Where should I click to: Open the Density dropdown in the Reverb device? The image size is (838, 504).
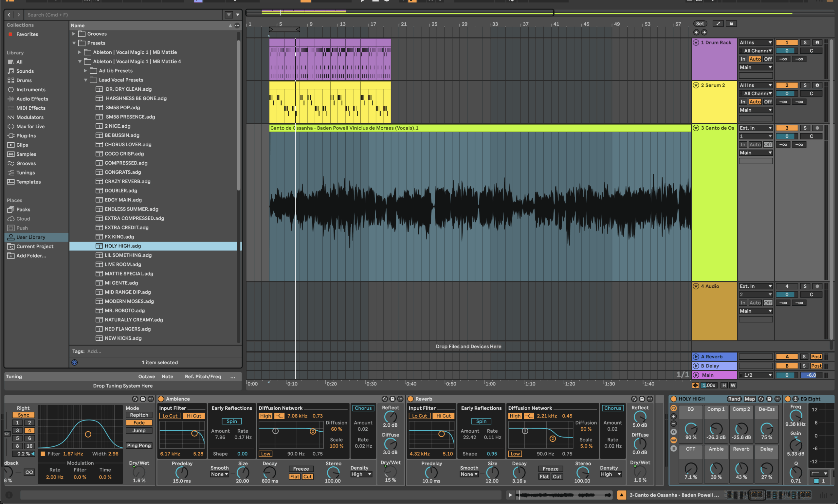pos(610,474)
